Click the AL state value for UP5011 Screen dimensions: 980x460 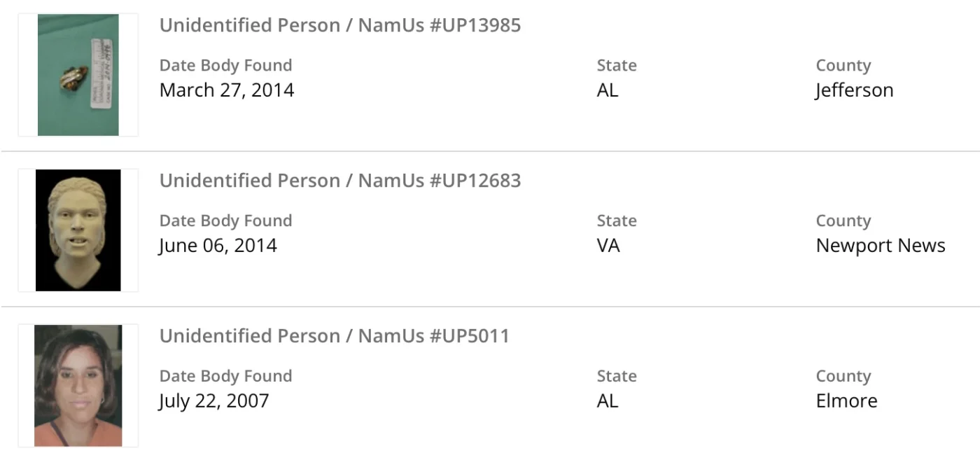tap(608, 401)
